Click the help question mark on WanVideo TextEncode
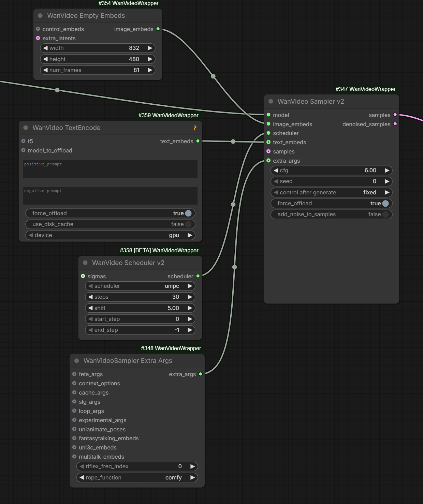Screen dimensions: 423x504 pyautogui.click(x=195, y=128)
